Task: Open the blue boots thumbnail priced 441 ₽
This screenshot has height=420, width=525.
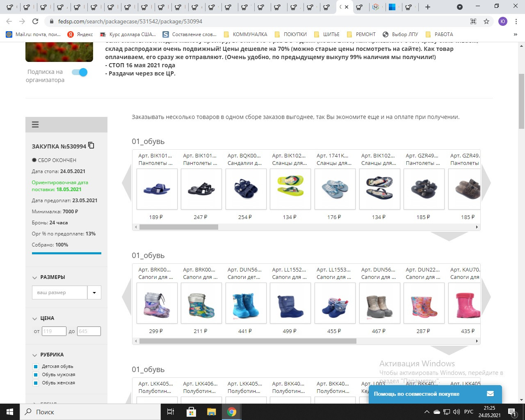Action: pos(246,303)
